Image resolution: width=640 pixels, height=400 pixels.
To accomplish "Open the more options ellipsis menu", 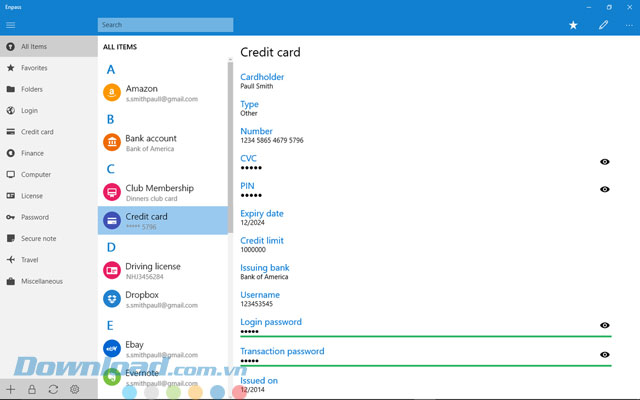I will pos(629,25).
